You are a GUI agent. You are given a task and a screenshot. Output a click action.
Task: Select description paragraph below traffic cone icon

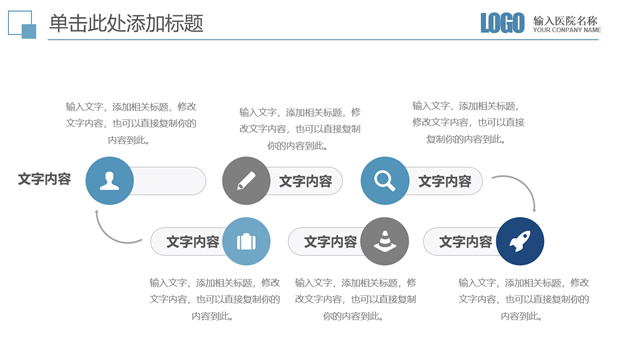click(355, 299)
